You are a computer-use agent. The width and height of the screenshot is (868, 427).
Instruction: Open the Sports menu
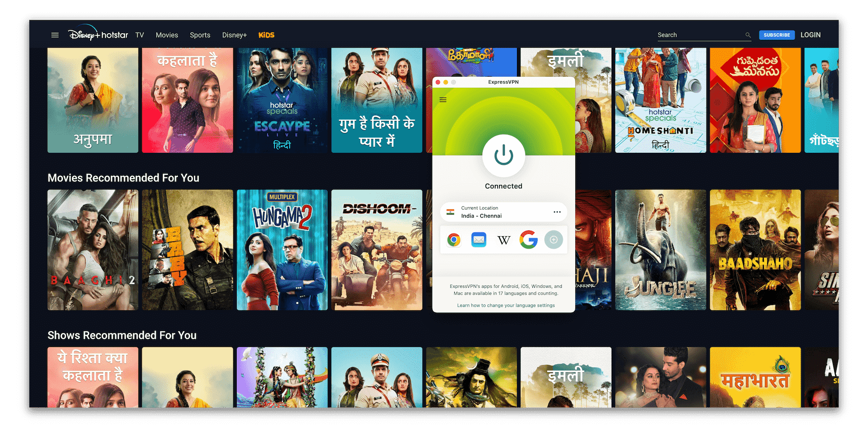(x=200, y=35)
